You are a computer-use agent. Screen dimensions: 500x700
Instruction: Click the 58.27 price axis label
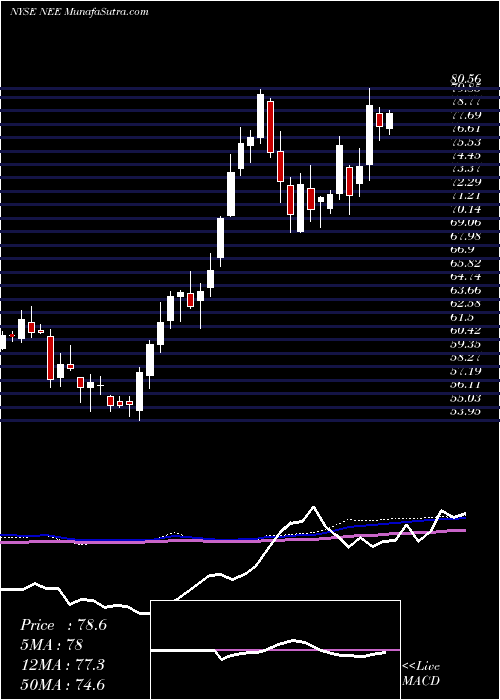[x=465, y=357]
